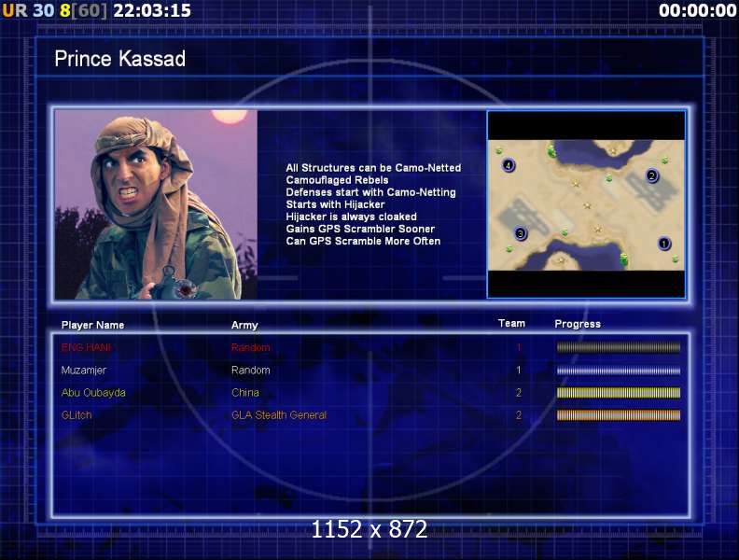This screenshot has height=560, width=739.
Task: Click the 'Army' column header
Action: tap(244, 325)
